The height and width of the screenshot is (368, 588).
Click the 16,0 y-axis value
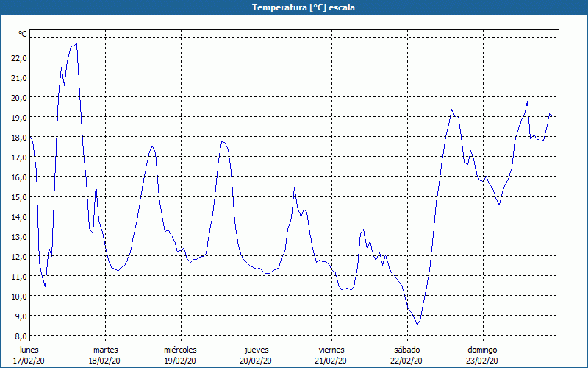[x=20, y=177]
